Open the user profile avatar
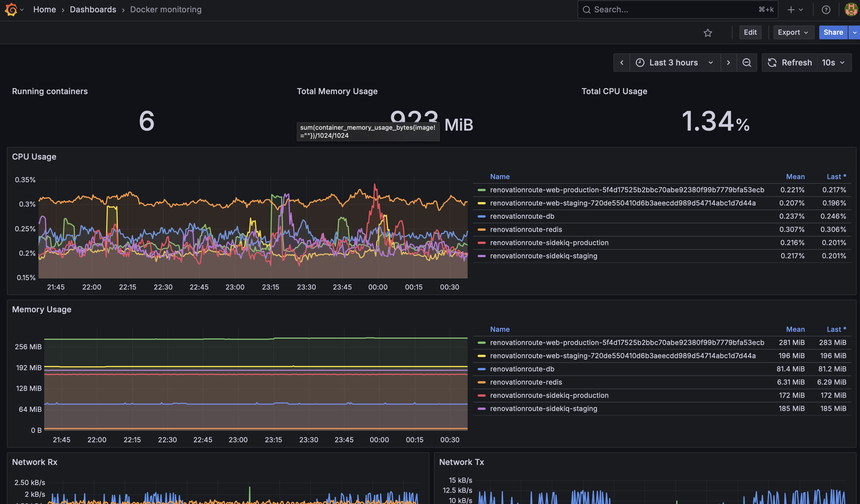Image resolution: width=860 pixels, height=504 pixels. click(850, 9)
